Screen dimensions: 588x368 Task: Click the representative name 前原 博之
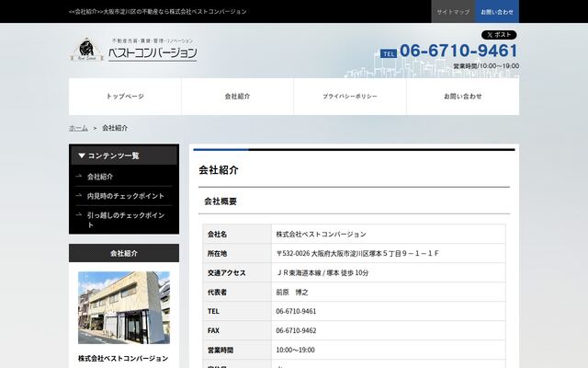coord(292,293)
